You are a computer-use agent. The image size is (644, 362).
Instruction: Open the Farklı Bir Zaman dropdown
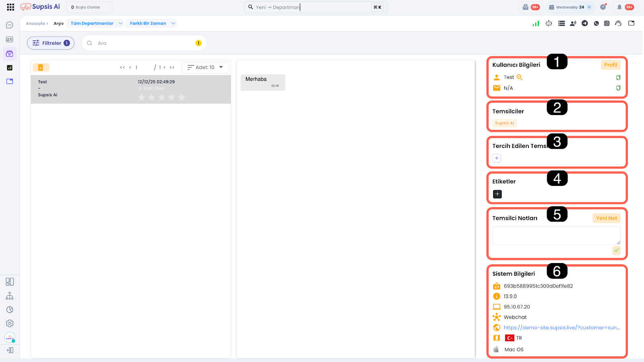pos(153,23)
